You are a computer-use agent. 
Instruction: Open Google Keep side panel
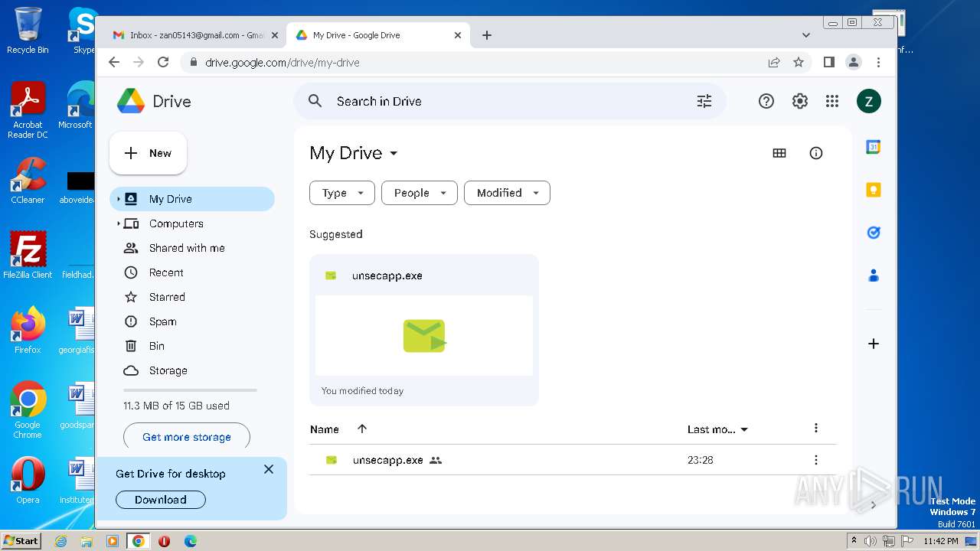(x=874, y=190)
